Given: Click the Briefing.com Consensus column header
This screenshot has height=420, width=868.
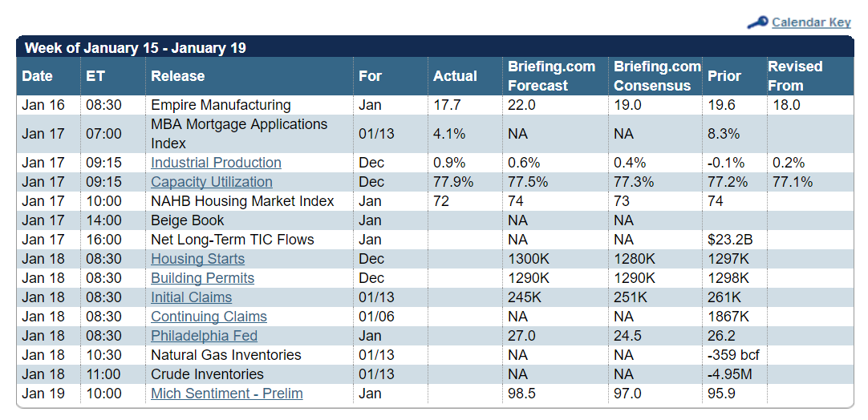Looking at the screenshot, I should click(x=657, y=76).
